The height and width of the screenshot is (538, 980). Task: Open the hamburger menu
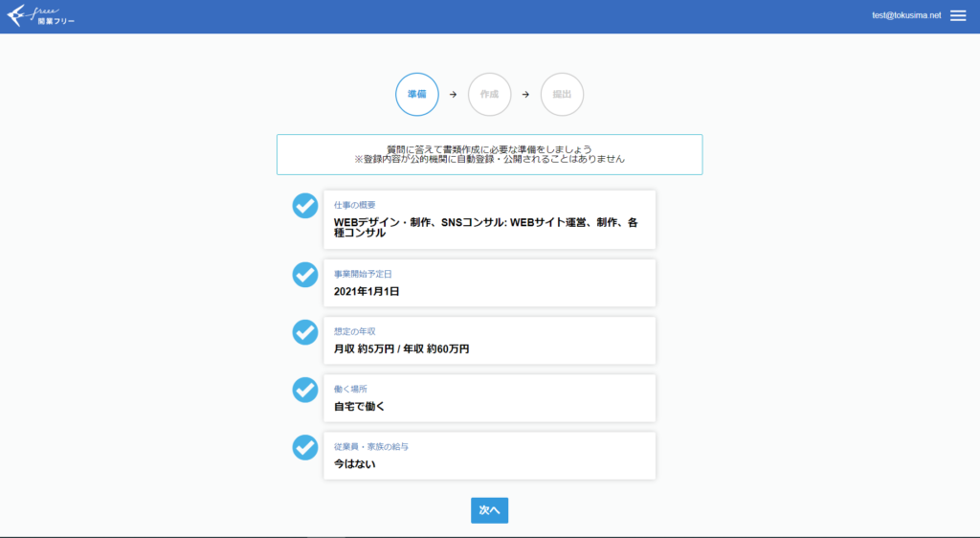click(x=958, y=15)
